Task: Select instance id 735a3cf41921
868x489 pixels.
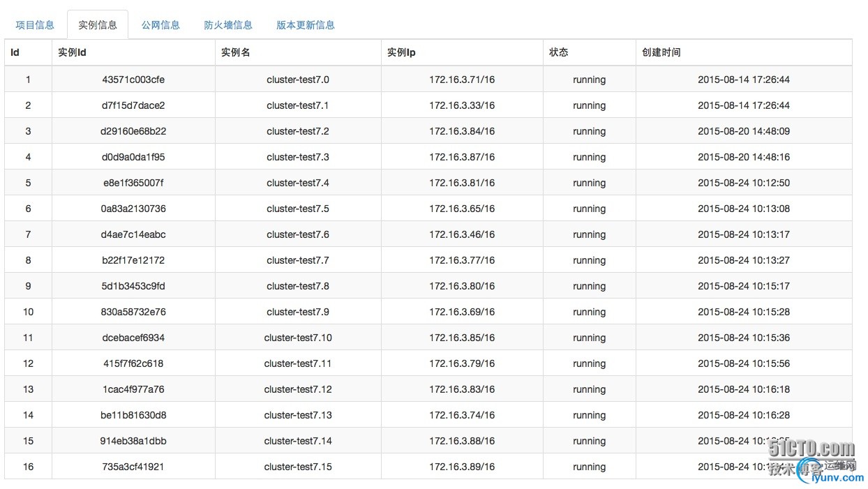Action: click(x=133, y=467)
